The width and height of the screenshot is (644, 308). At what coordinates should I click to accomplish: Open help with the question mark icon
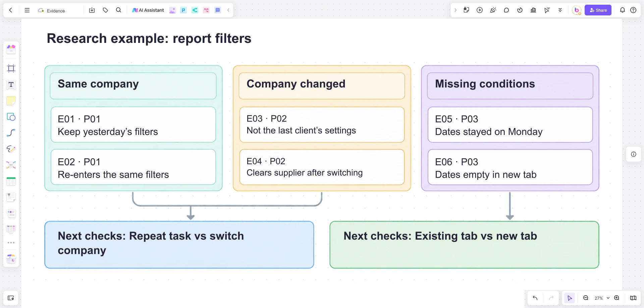click(x=633, y=10)
